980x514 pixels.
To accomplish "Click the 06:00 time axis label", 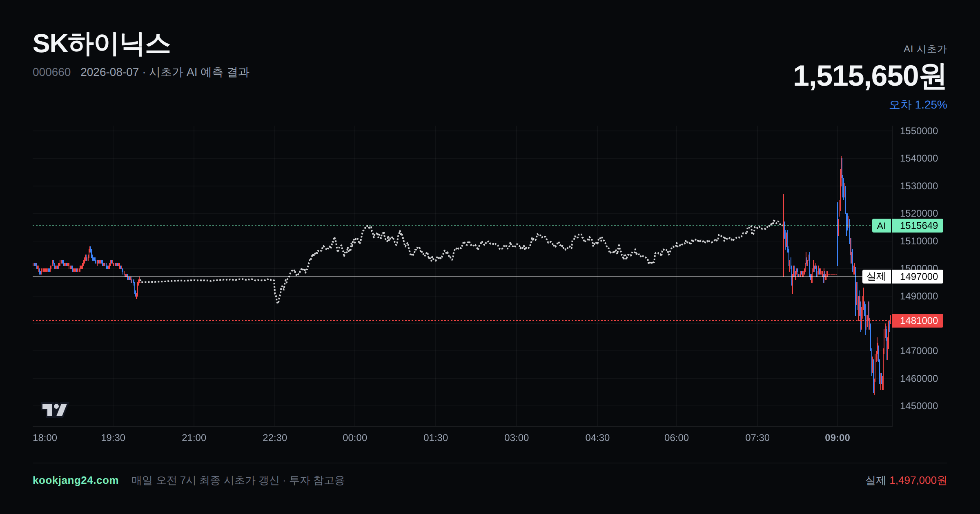I will pyautogui.click(x=677, y=438).
